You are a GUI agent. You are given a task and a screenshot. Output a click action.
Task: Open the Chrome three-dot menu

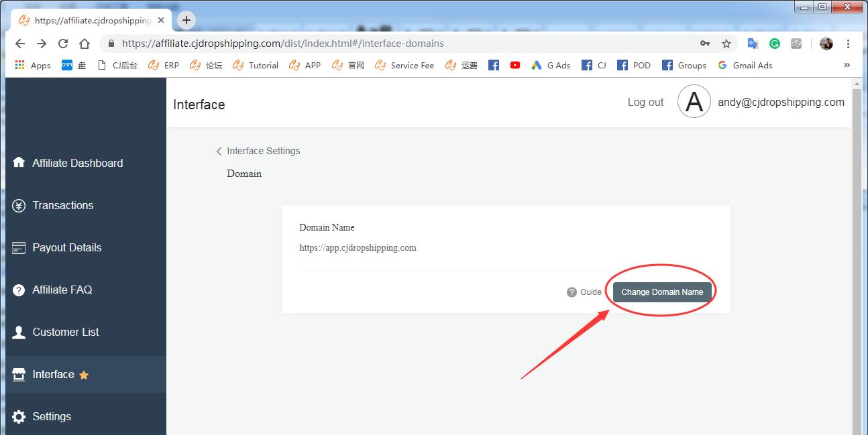pyautogui.click(x=848, y=44)
